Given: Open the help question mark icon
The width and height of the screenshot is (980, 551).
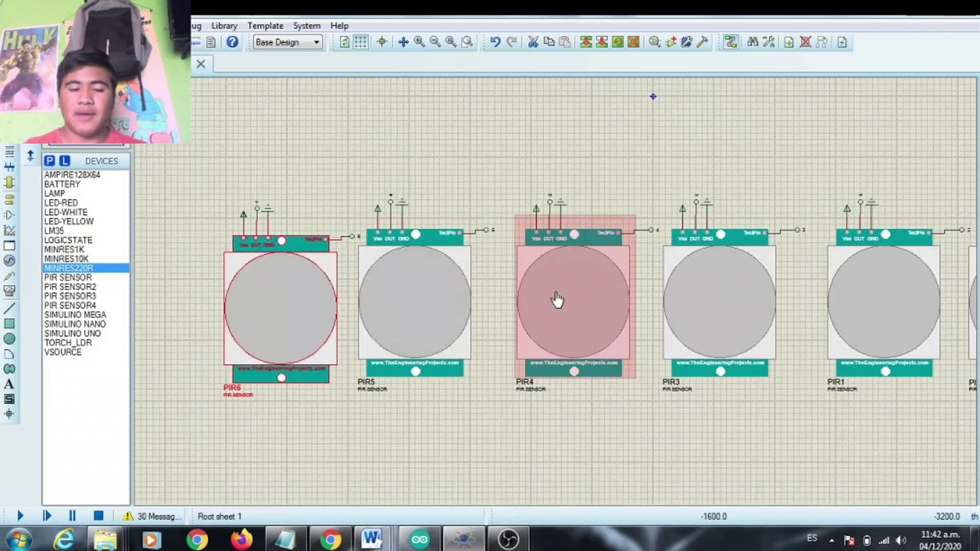Looking at the screenshot, I should click(x=232, y=42).
